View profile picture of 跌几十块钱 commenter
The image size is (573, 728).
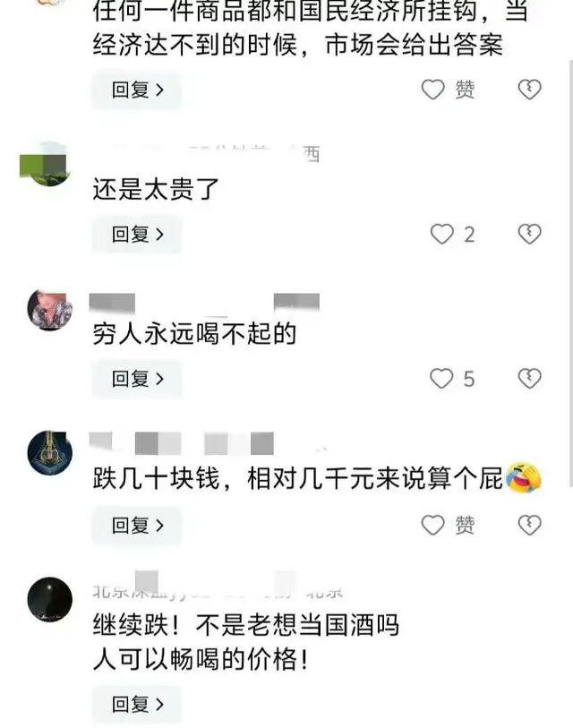49,454
